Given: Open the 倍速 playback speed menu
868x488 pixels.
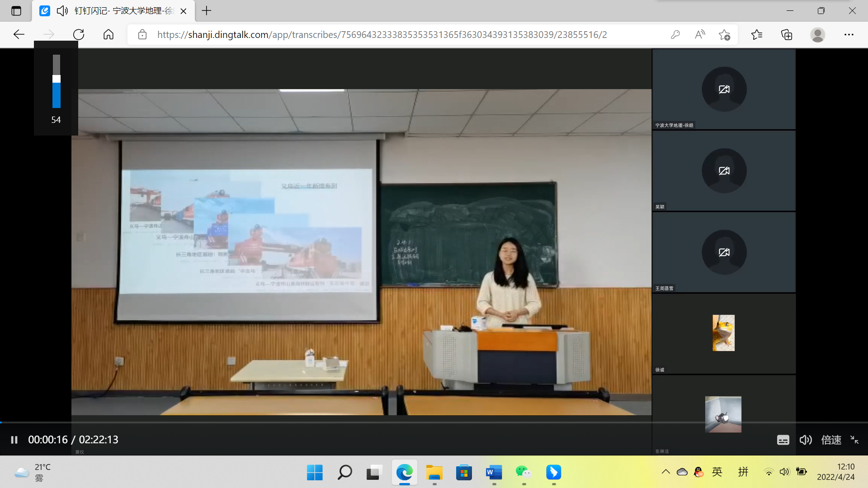Looking at the screenshot, I should [831, 440].
